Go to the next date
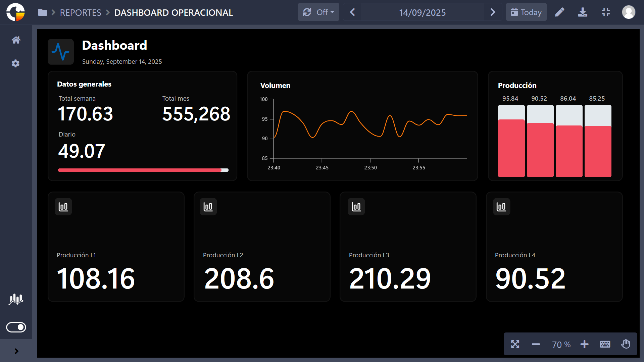Image resolution: width=644 pixels, height=362 pixels. coord(493,12)
